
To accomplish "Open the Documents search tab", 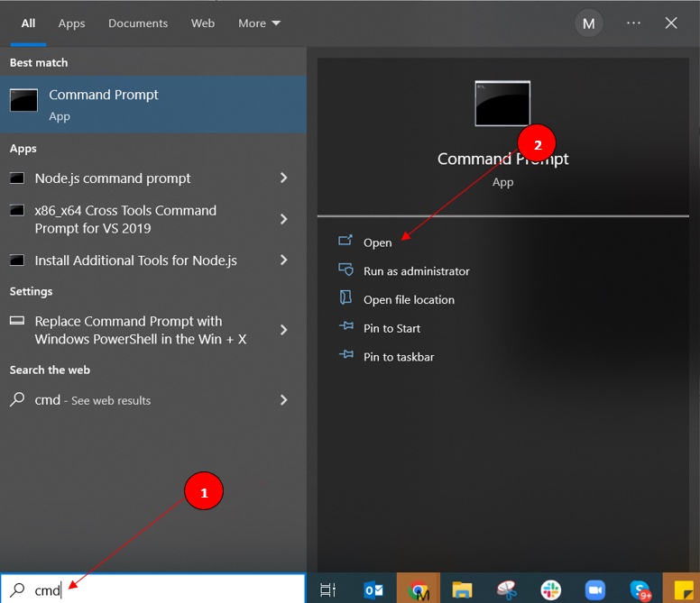I will tap(138, 23).
